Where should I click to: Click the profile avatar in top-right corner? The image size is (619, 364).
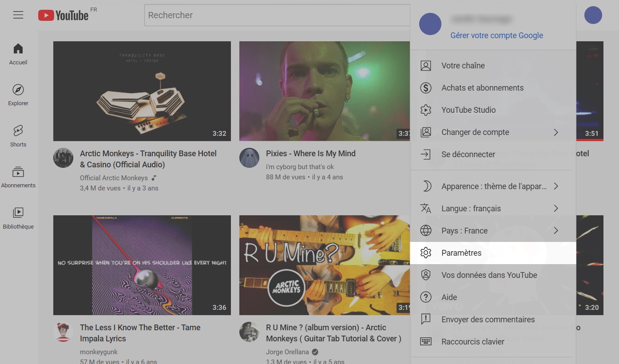pyautogui.click(x=593, y=15)
